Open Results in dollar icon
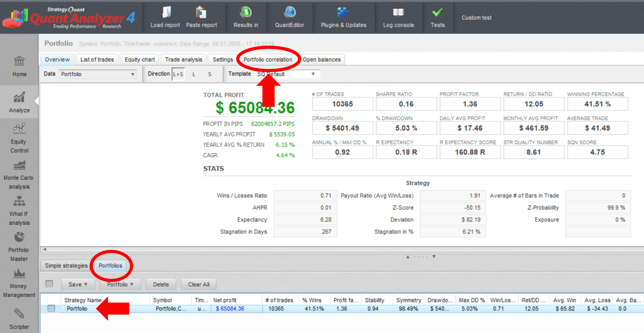 [246, 13]
